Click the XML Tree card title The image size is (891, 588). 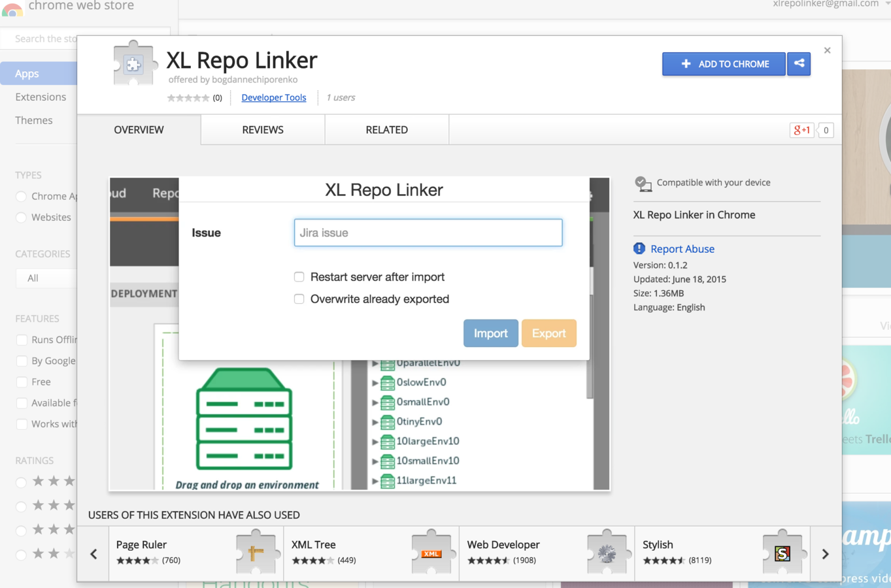coord(313,544)
